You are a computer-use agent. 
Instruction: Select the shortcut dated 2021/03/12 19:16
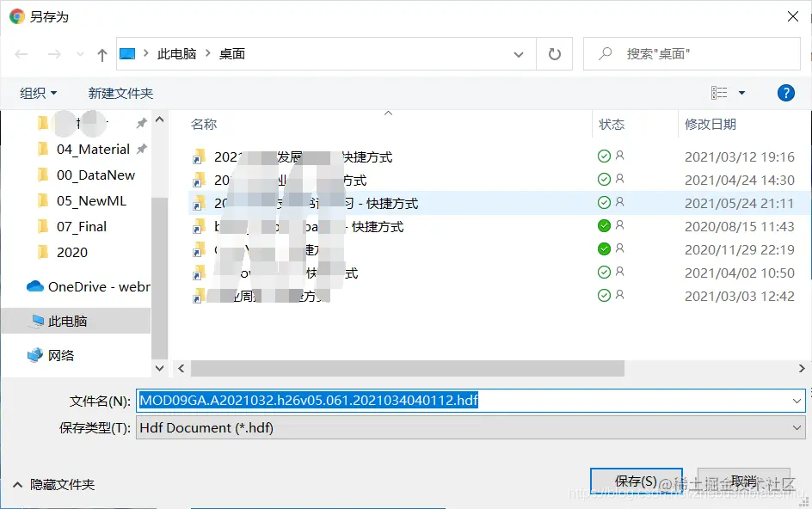[499, 156]
